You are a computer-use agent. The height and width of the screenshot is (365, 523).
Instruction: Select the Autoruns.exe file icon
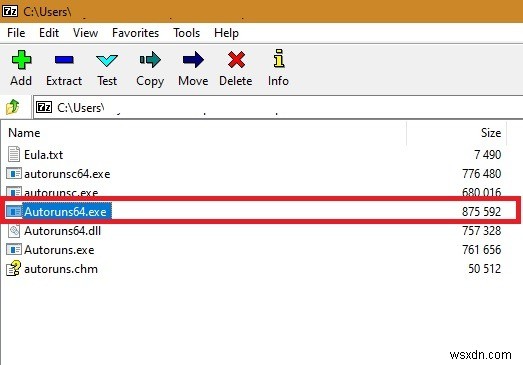point(14,250)
